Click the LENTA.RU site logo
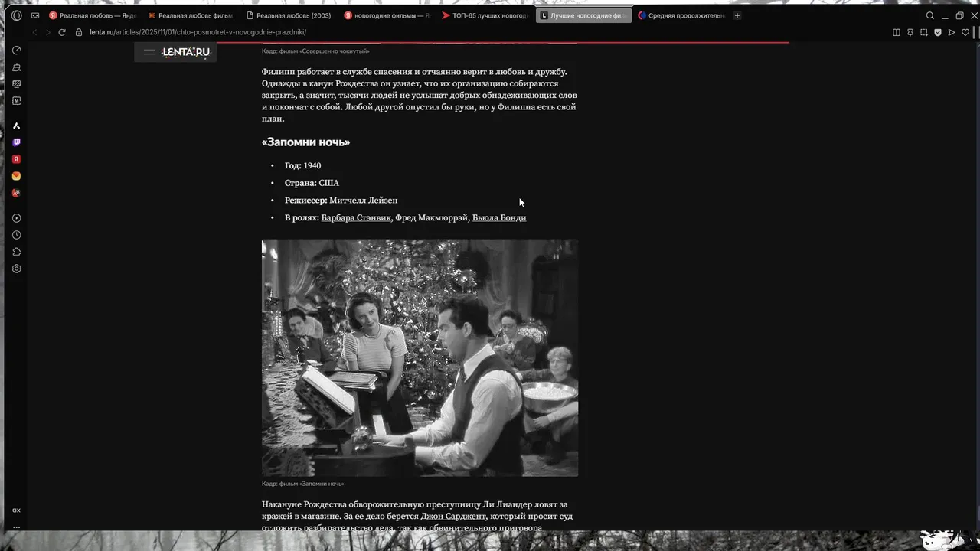 click(185, 52)
